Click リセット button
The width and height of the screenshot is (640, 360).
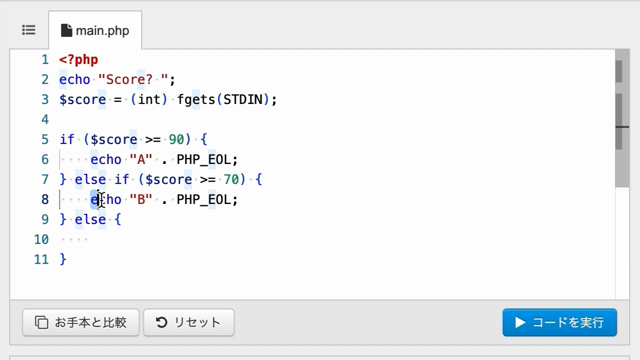pyautogui.click(x=189, y=322)
